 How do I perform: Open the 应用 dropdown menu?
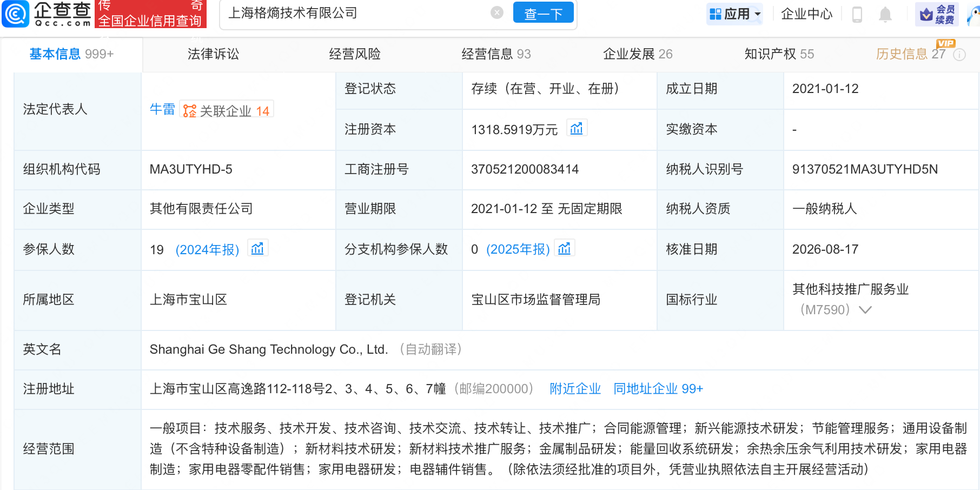pos(735,14)
